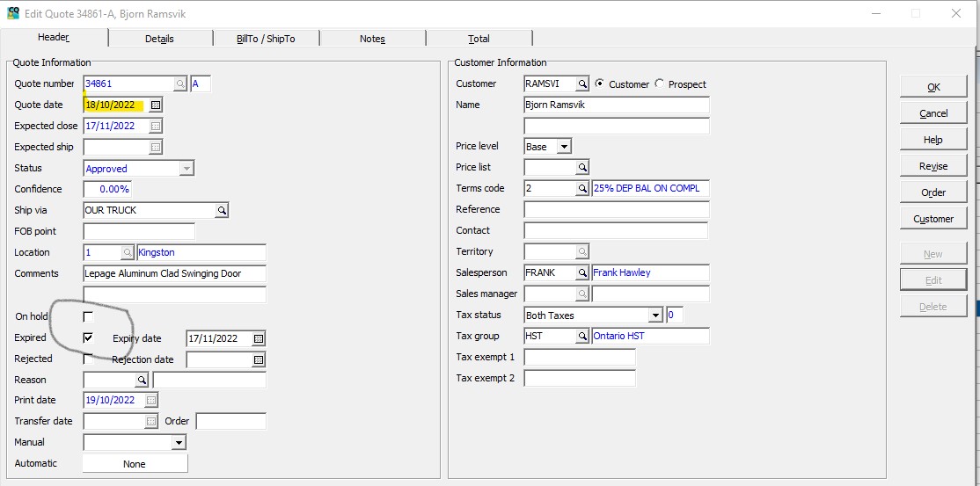Open the Terms code lookup icon

pyautogui.click(x=581, y=189)
